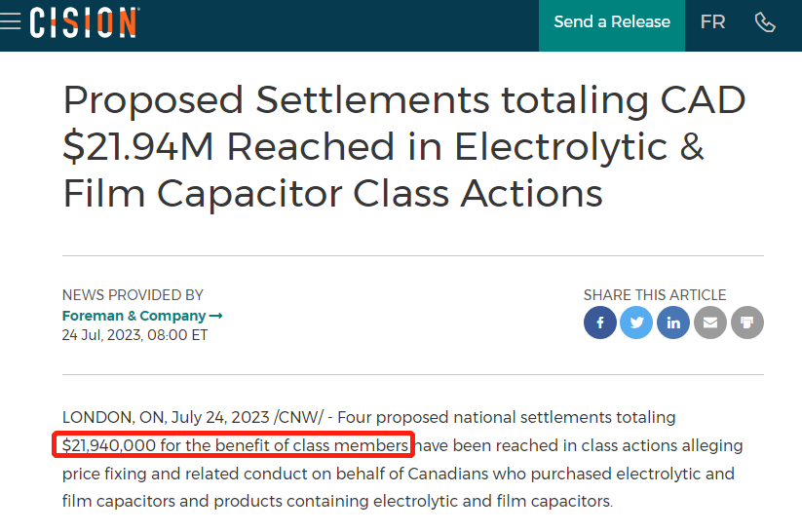This screenshot has height=532, width=802.
Task: Click the word Electrolytic in the headline
Action: point(560,147)
